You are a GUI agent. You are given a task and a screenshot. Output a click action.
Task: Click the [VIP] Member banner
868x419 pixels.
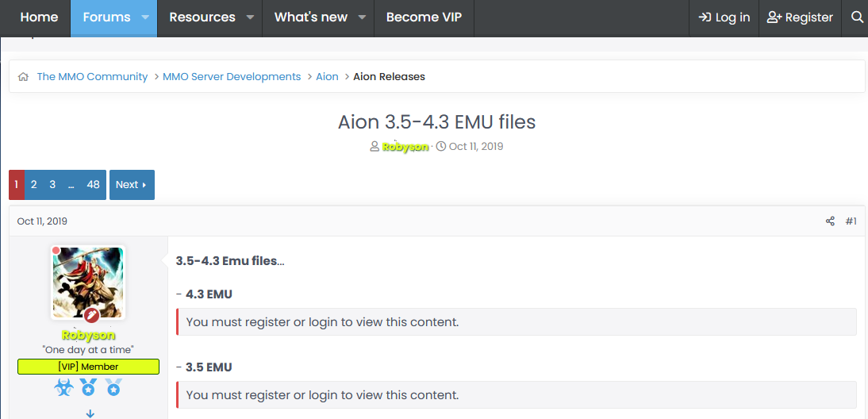pos(89,367)
